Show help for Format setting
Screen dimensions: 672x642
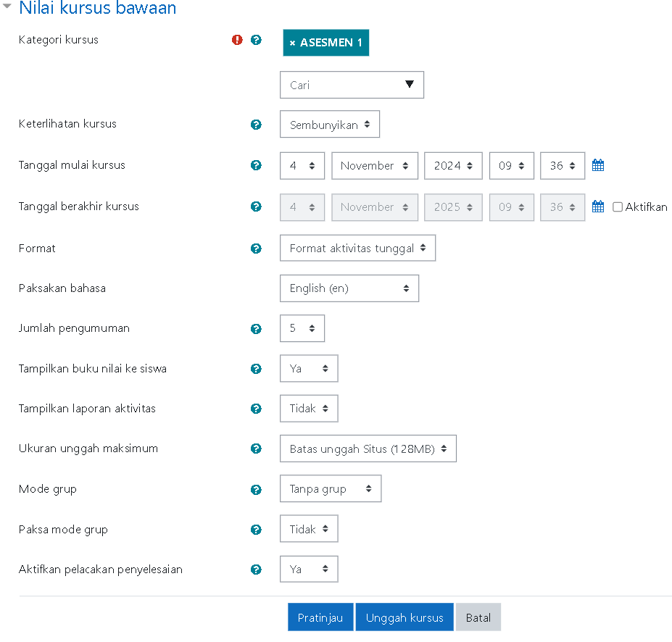click(x=256, y=249)
